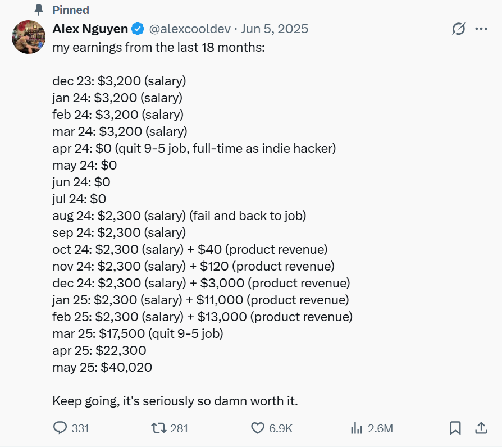Click the 2.6M views count
Image resolution: width=502 pixels, height=448 pixels.
380,428
